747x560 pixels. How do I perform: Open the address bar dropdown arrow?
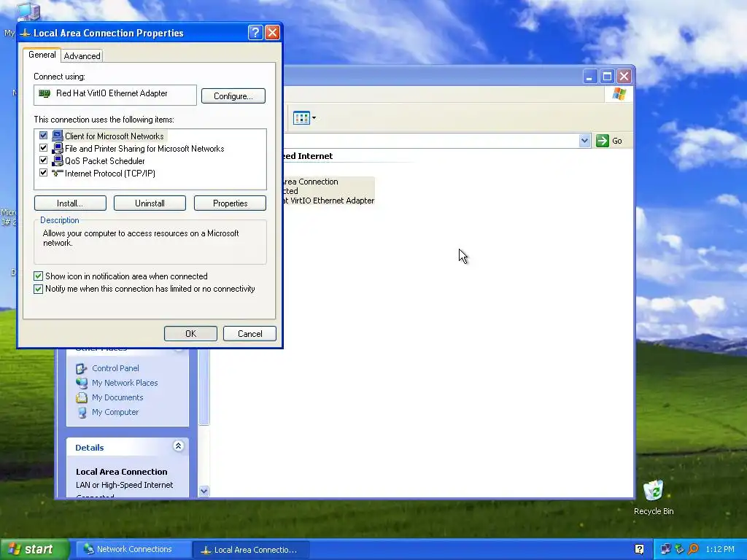click(584, 141)
